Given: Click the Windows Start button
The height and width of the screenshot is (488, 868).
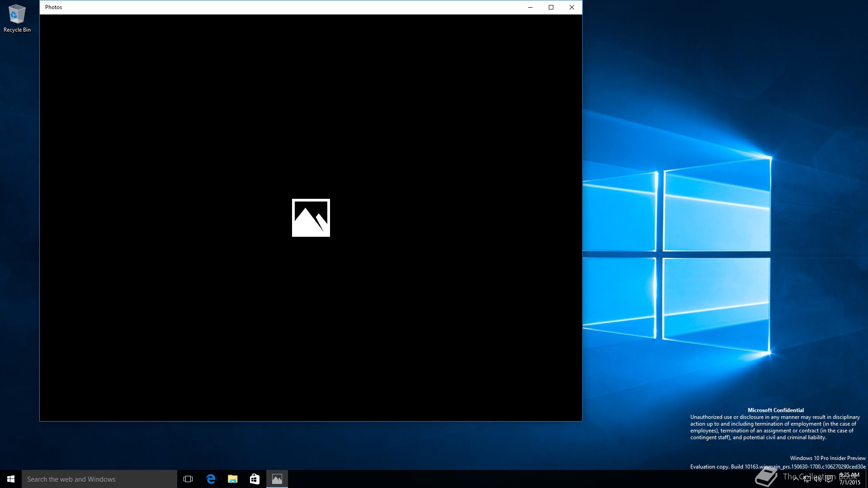Looking at the screenshot, I should (11, 479).
